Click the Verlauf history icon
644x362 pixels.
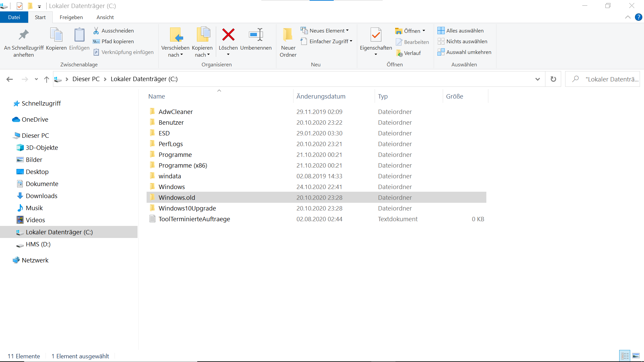click(399, 53)
